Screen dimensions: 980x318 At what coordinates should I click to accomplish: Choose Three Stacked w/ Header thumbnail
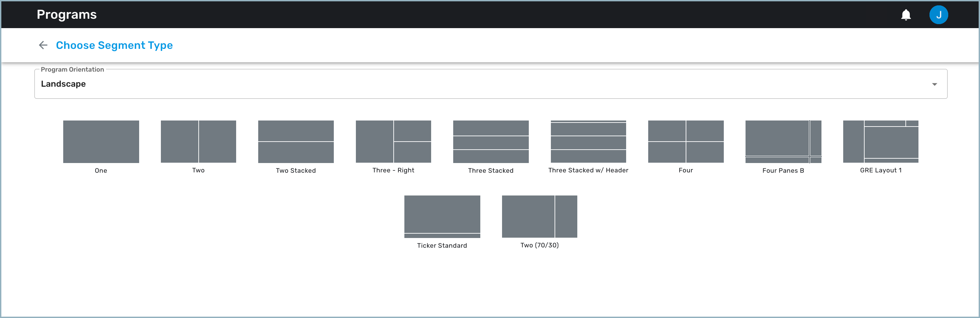click(x=588, y=142)
